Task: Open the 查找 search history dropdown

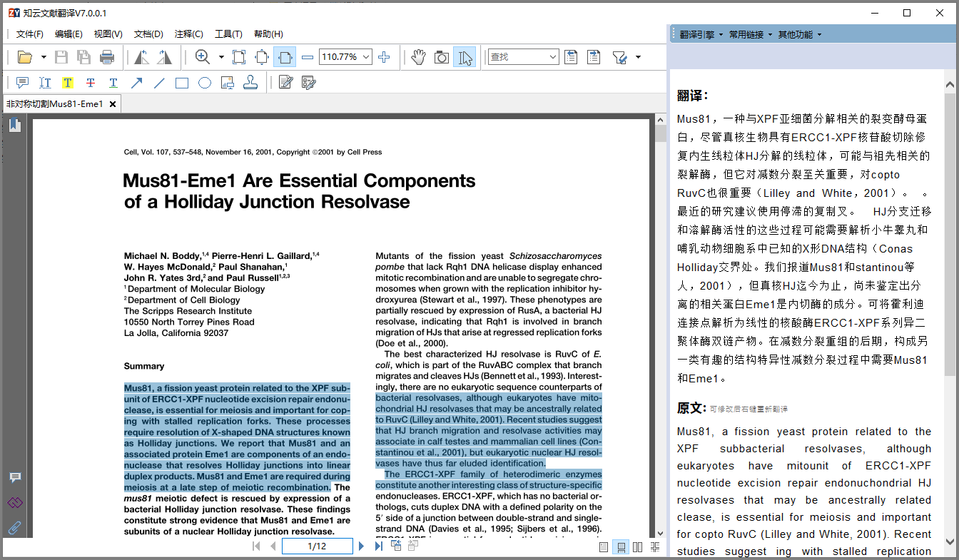Action: (552, 57)
